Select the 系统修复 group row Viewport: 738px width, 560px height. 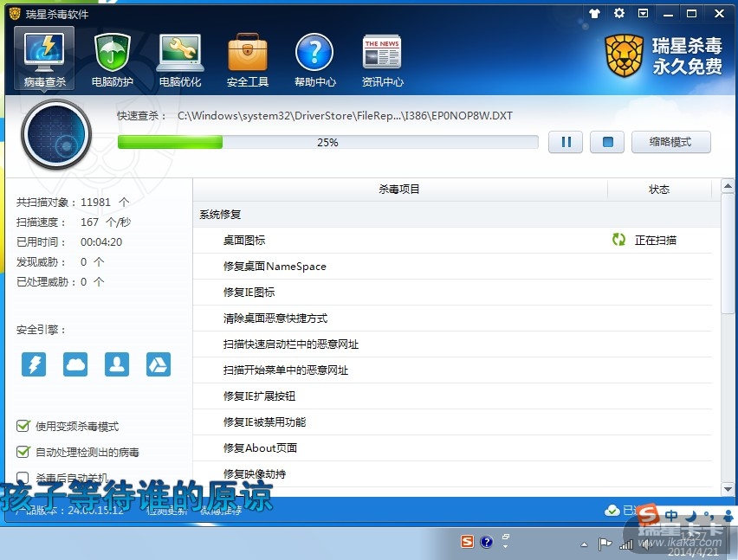pyautogui.click(x=456, y=215)
